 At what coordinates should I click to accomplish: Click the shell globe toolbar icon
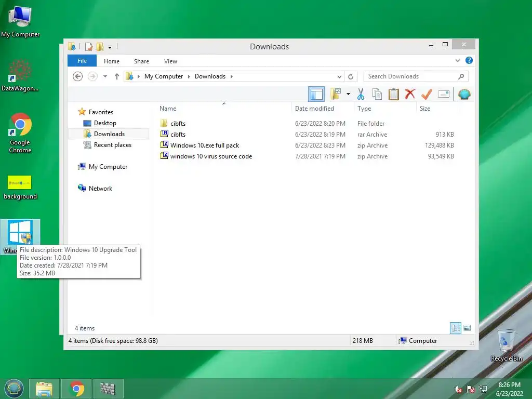tap(464, 94)
